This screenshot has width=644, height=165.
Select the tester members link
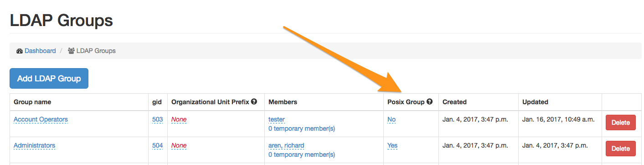click(277, 119)
